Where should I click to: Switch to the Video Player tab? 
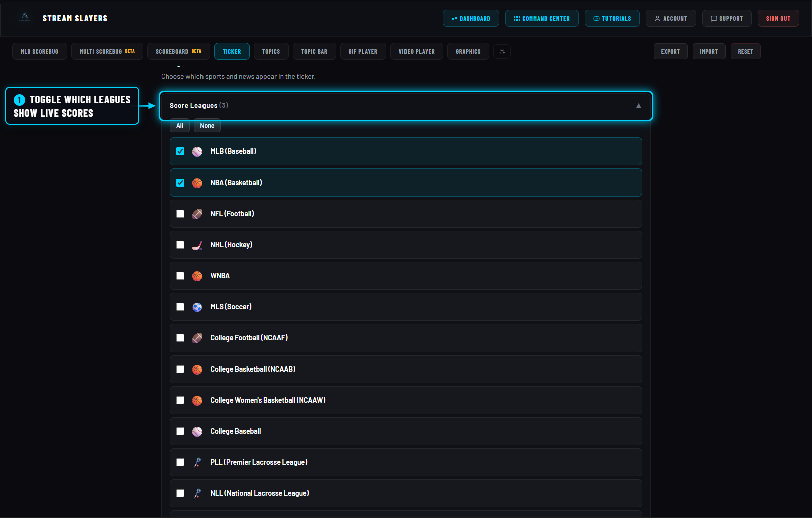pyautogui.click(x=417, y=52)
